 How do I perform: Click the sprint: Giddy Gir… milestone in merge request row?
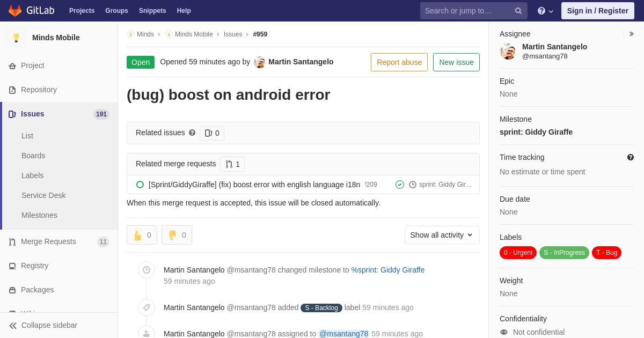[x=445, y=185]
